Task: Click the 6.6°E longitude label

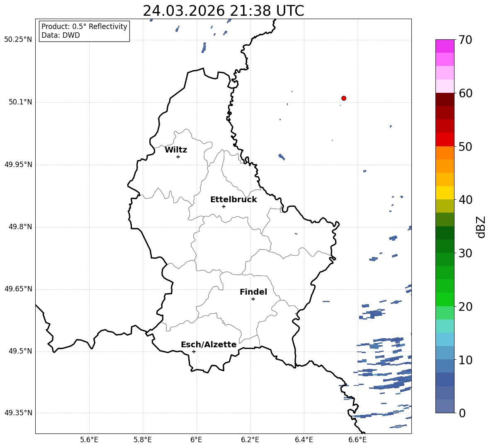Action: click(357, 440)
